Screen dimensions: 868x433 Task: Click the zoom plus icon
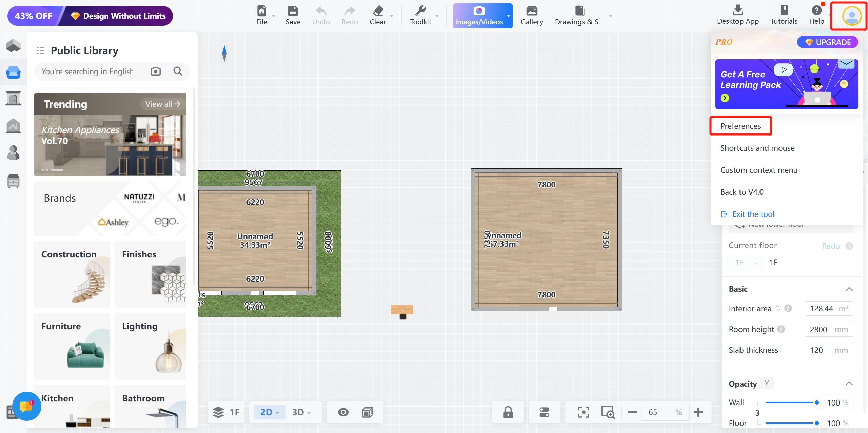[698, 412]
